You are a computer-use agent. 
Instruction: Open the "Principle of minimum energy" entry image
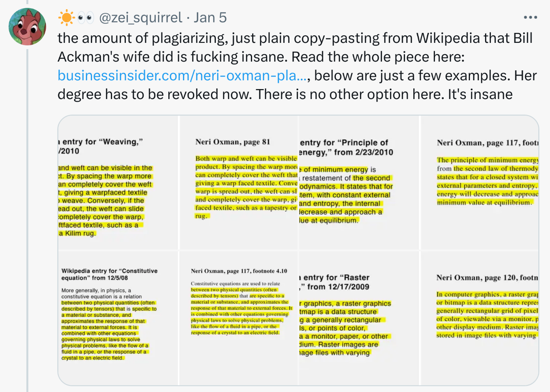[359, 183]
